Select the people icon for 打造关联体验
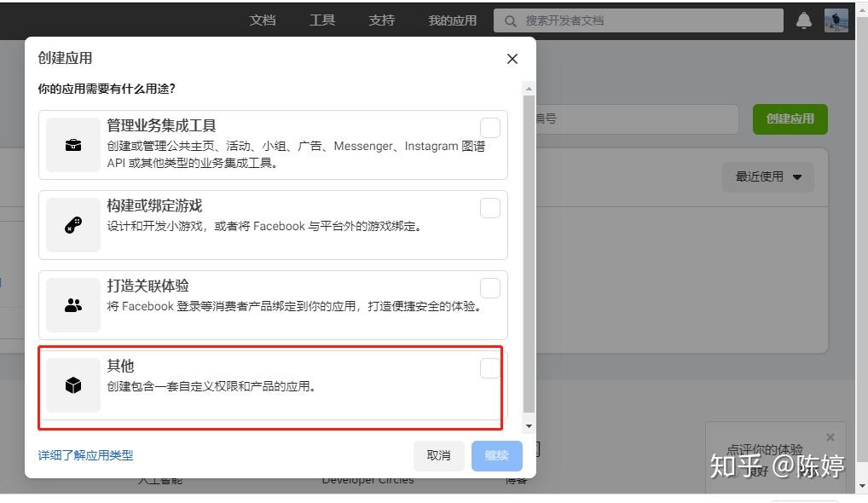This screenshot has width=868, height=503. (72, 304)
